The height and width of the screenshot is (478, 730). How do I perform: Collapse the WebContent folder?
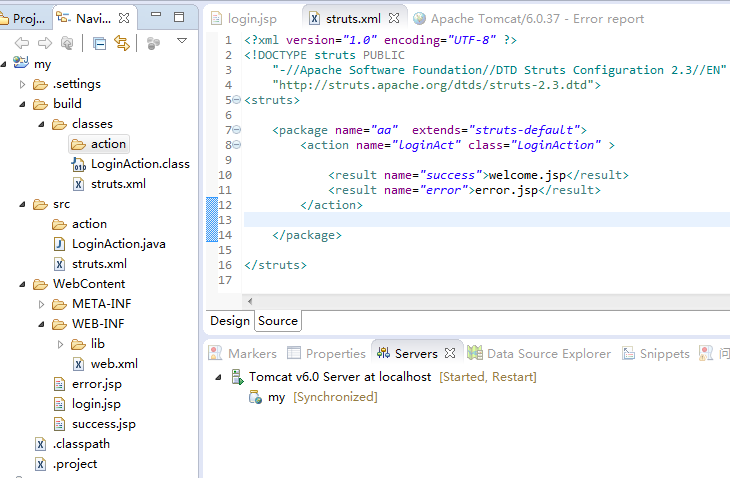point(22,284)
